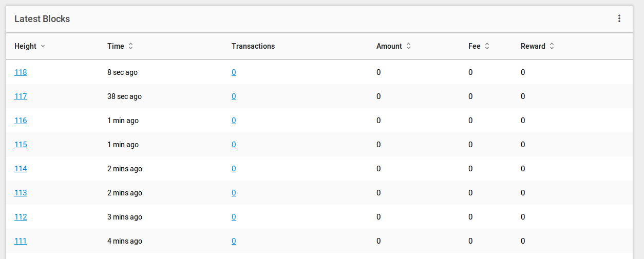This screenshot has height=259, width=644.
Task: Open block 117 link
Action: 21,96
